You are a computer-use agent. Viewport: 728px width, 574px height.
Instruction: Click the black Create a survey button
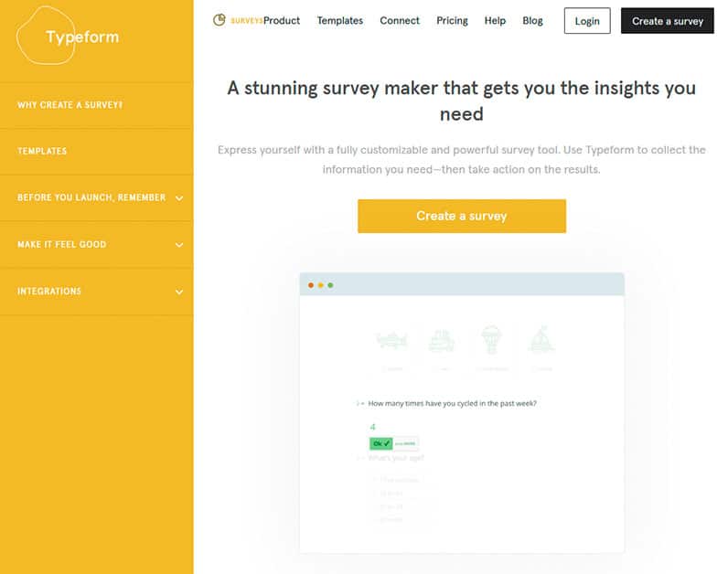pos(667,21)
